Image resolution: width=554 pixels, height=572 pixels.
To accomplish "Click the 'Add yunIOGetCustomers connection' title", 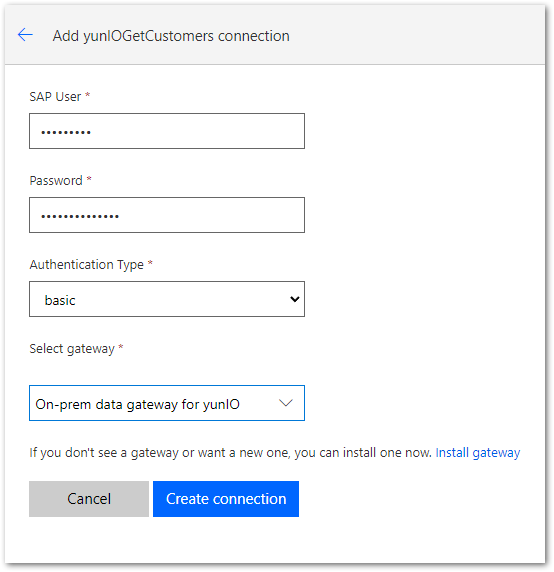I will point(171,36).
